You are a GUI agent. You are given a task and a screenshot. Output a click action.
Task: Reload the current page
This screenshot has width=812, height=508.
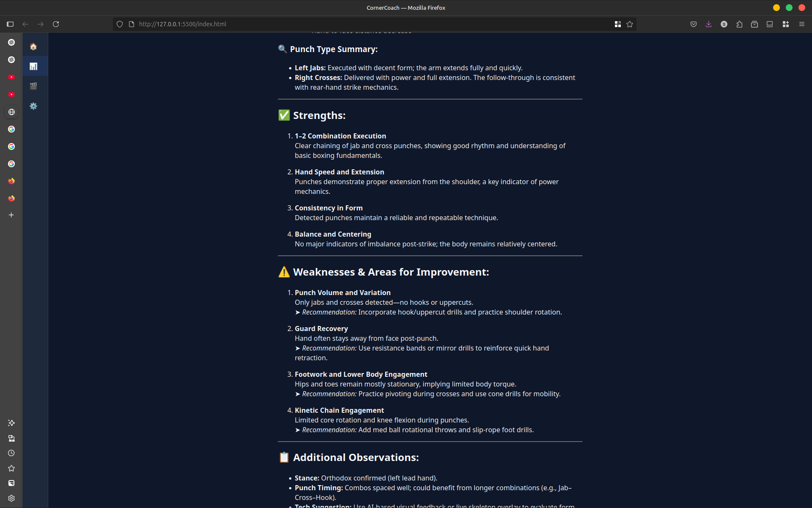(x=56, y=24)
